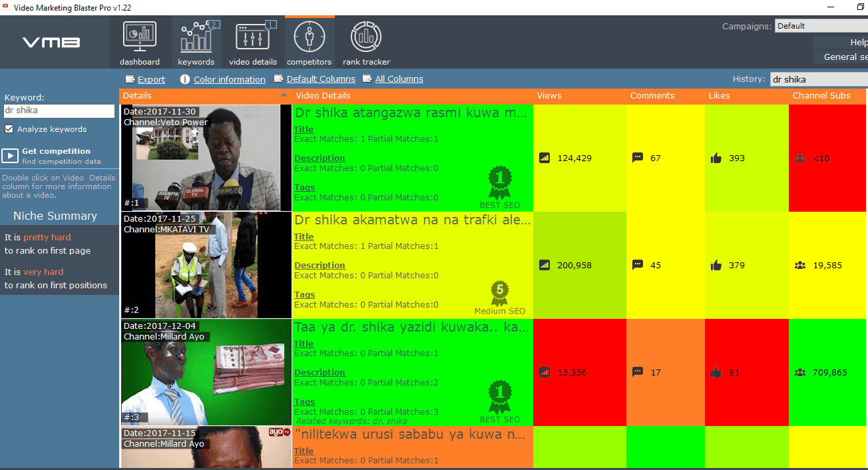Screen dimensions: 868x470
Task: Click the Color information info icon
Action: tap(185, 79)
